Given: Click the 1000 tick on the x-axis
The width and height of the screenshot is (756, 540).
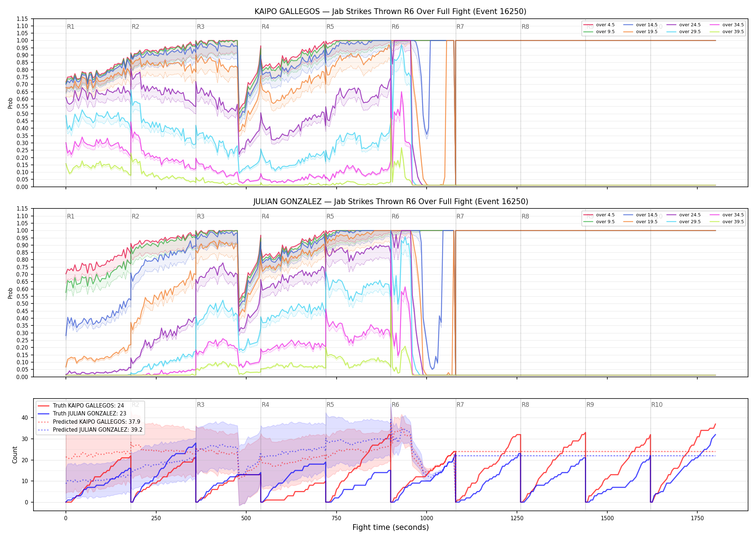Looking at the screenshot, I should (427, 518).
